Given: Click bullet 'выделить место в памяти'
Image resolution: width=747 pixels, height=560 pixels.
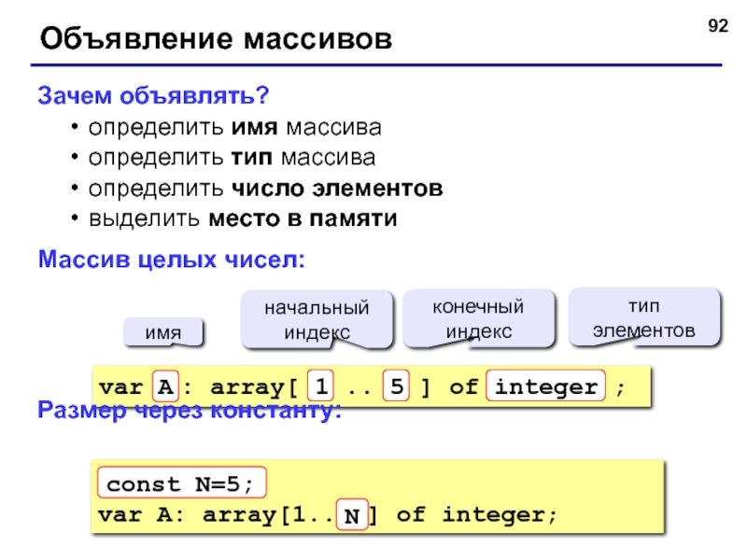Looking at the screenshot, I should tap(243, 219).
